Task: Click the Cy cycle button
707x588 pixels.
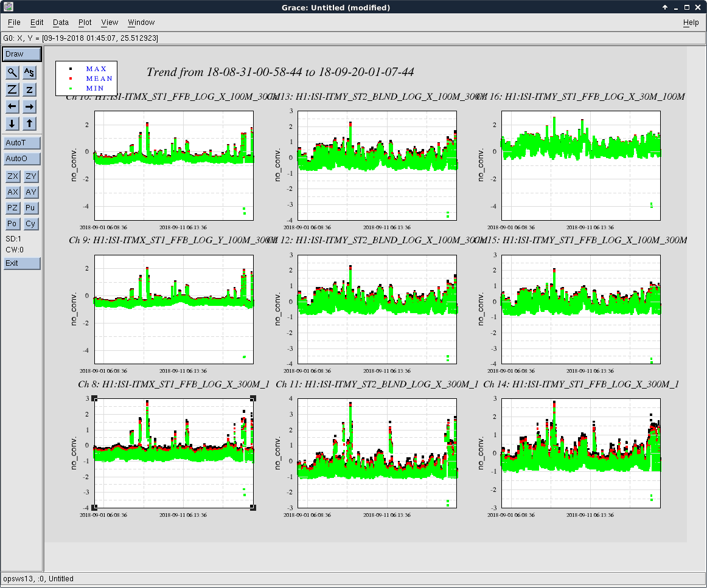Action: (x=30, y=224)
